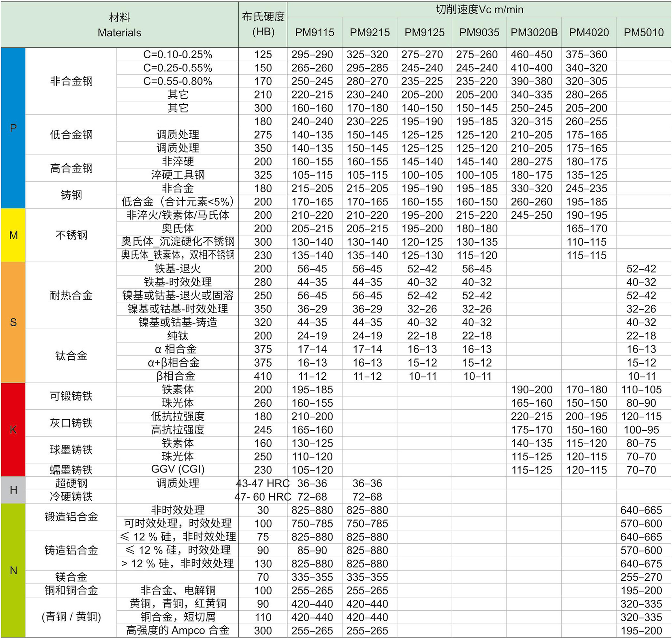Click the C=0.55-0.80% row label
This screenshot has width=672, height=638.
tap(178, 81)
